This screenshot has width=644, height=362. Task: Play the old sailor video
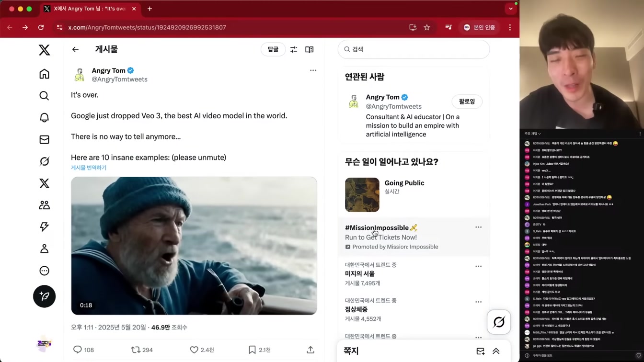click(194, 246)
